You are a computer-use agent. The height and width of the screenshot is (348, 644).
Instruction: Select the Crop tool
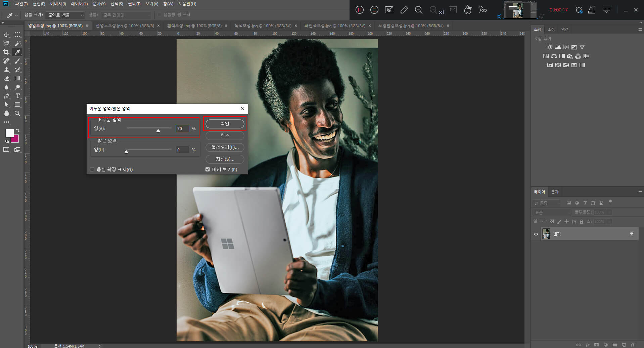pos(6,52)
